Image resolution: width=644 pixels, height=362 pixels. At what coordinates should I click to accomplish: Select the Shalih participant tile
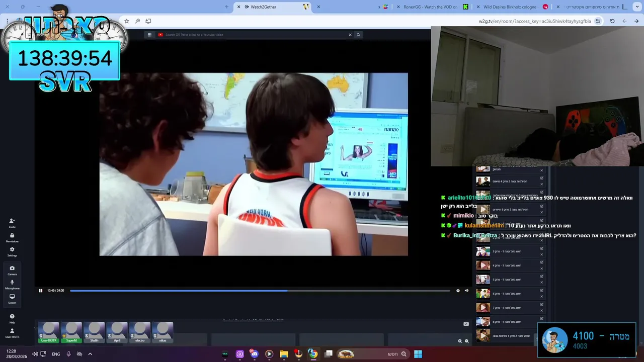pos(94,333)
